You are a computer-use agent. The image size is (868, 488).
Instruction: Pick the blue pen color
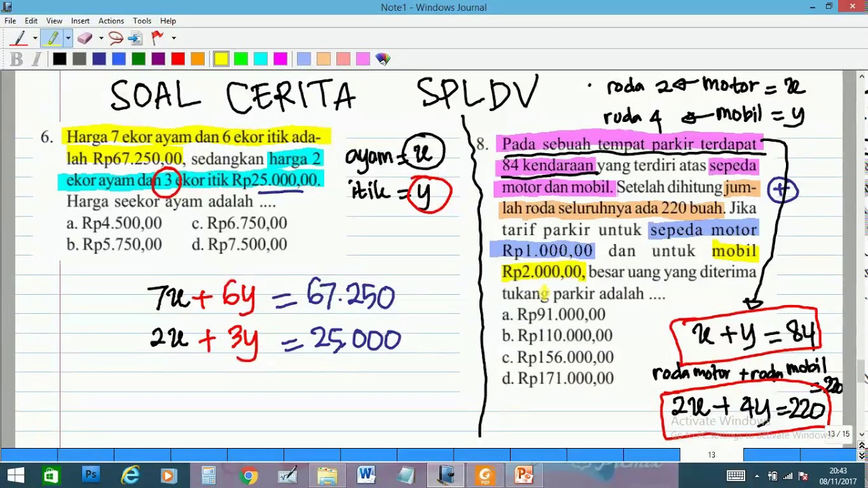click(119, 60)
